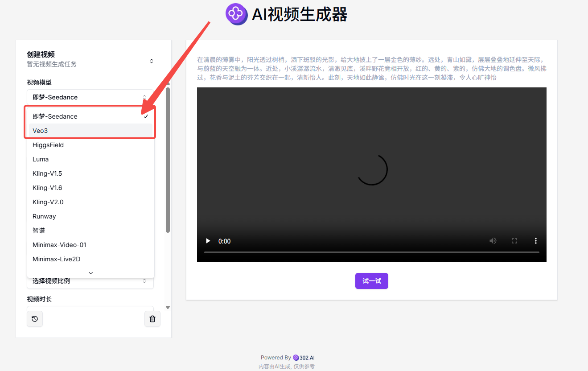The image size is (588, 371).
Task: Open the history icon button
Action: (x=35, y=319)
